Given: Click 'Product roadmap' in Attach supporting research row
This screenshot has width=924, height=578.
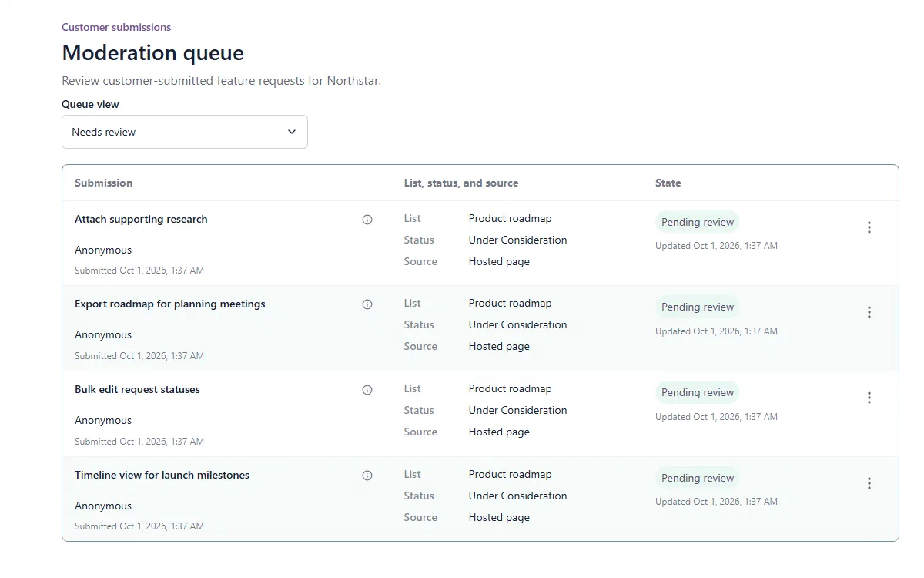Looking at the screenshot, I should click(x=511, y=218).
